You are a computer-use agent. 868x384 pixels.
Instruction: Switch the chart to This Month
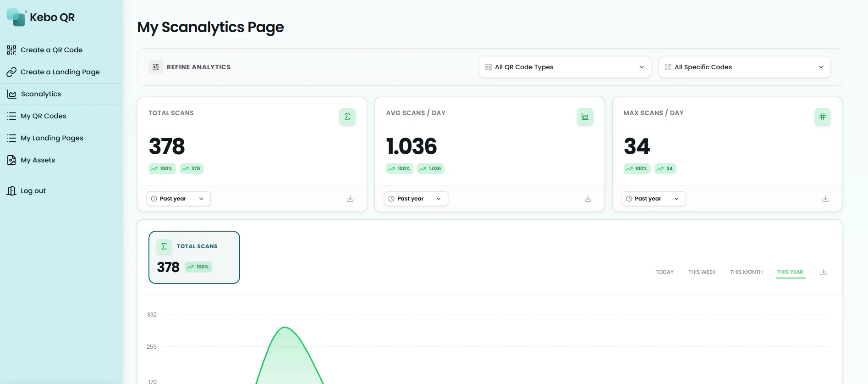746,272
